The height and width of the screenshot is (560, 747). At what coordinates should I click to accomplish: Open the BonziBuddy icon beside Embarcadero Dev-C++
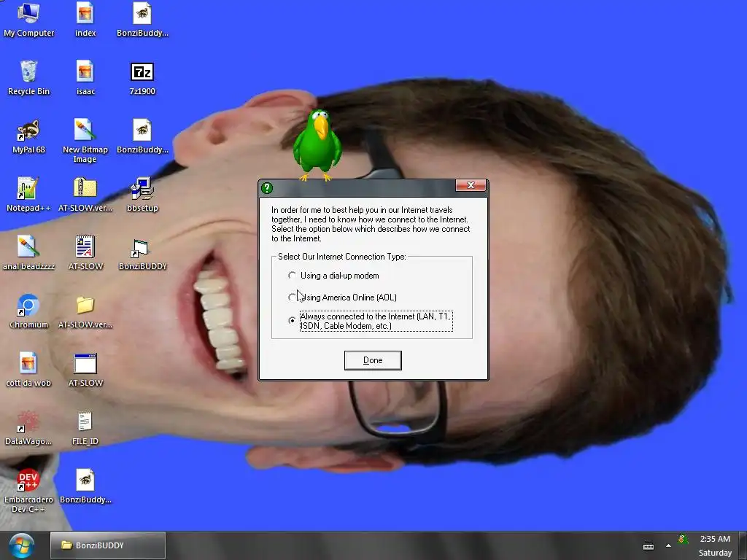click(85, 486)
